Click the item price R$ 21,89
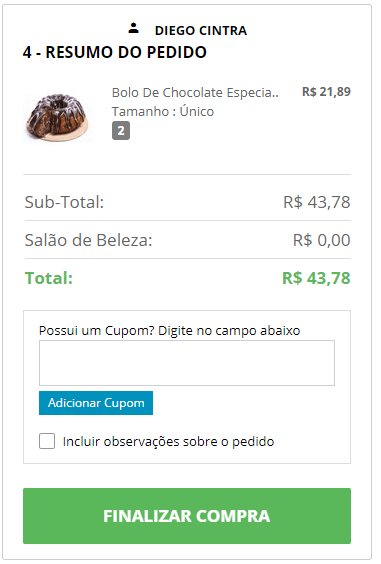The height and width of the screenshot is (564, 381). tap(326, 92)
